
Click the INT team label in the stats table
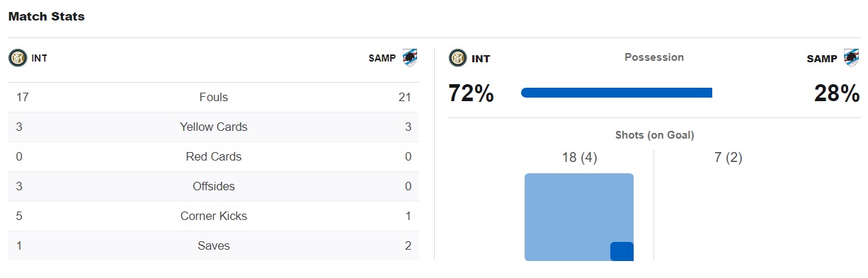(x=40, y=59)
